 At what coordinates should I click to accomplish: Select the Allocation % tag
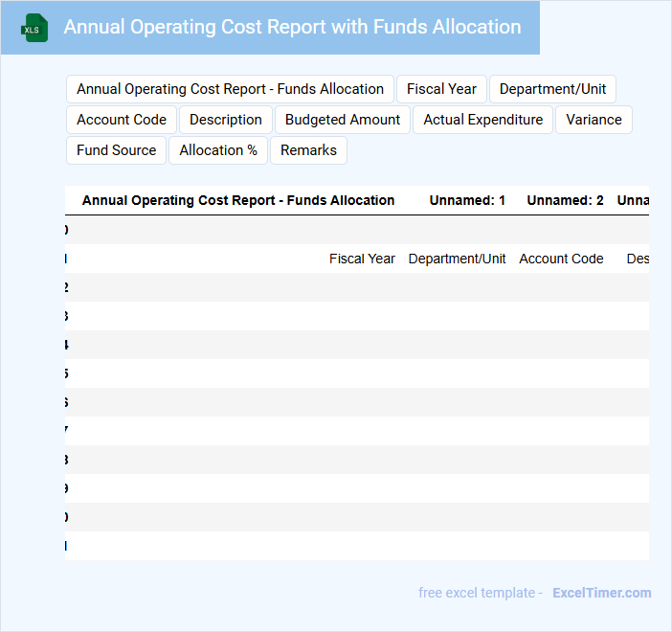pos(218,150)
